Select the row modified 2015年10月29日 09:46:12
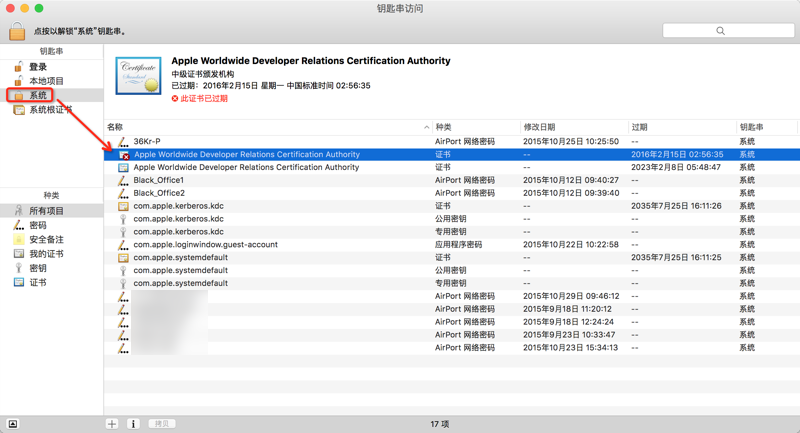Screen dimensions: 800x433 pos(452,296)
